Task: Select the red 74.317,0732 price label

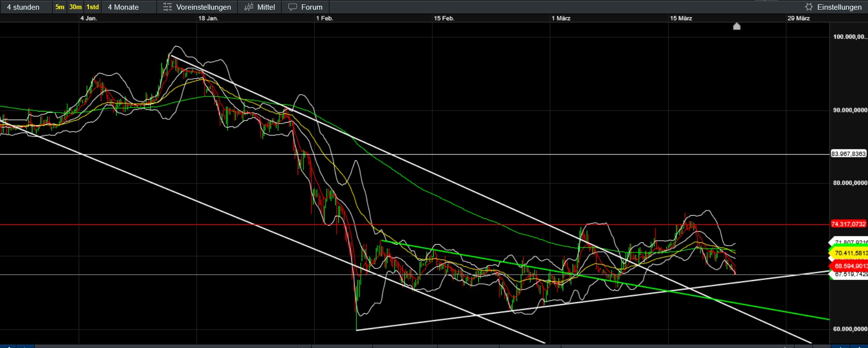Action: pyautogui.click(x=849, y=224)
